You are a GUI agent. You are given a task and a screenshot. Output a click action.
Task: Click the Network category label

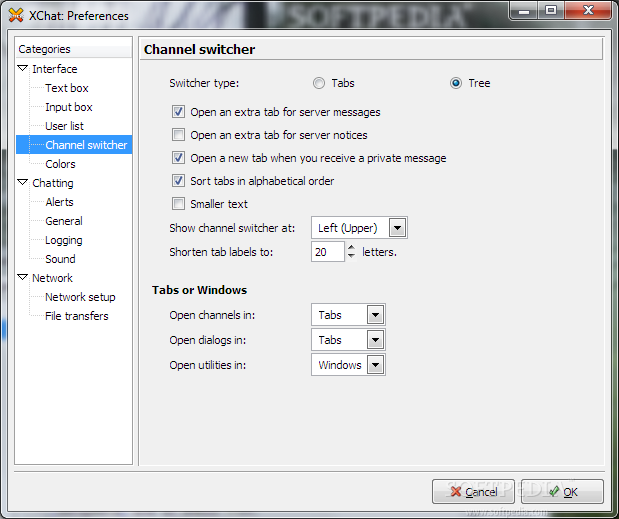coord(52,278)
